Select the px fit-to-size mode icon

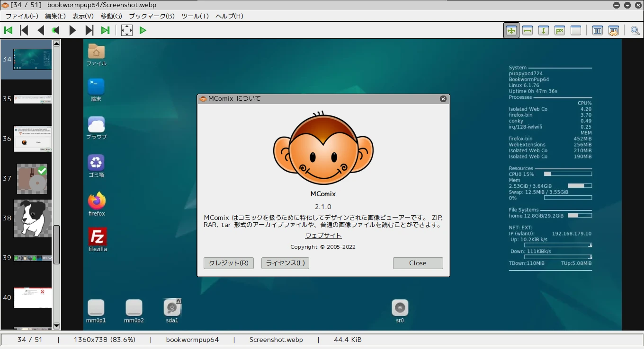560,30
